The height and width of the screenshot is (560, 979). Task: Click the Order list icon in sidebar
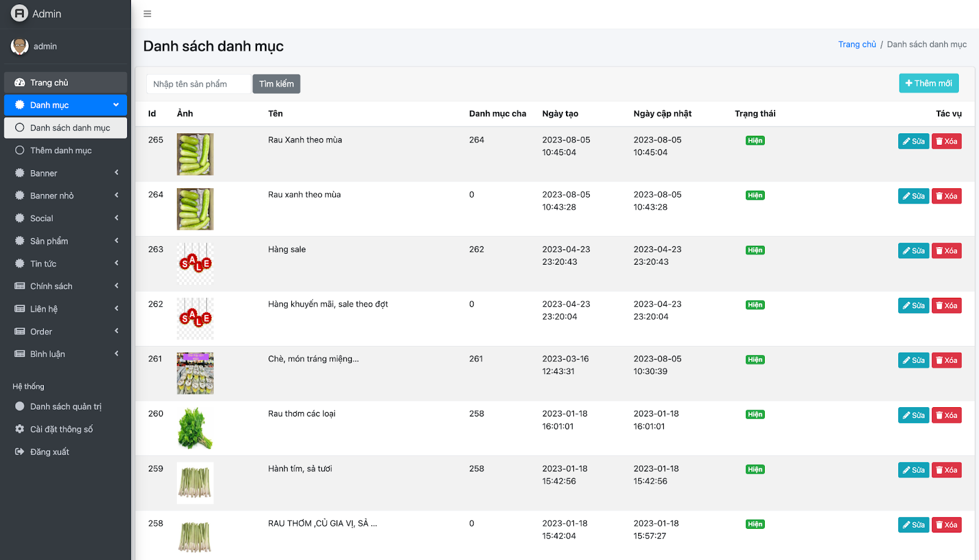coord(20,331)
